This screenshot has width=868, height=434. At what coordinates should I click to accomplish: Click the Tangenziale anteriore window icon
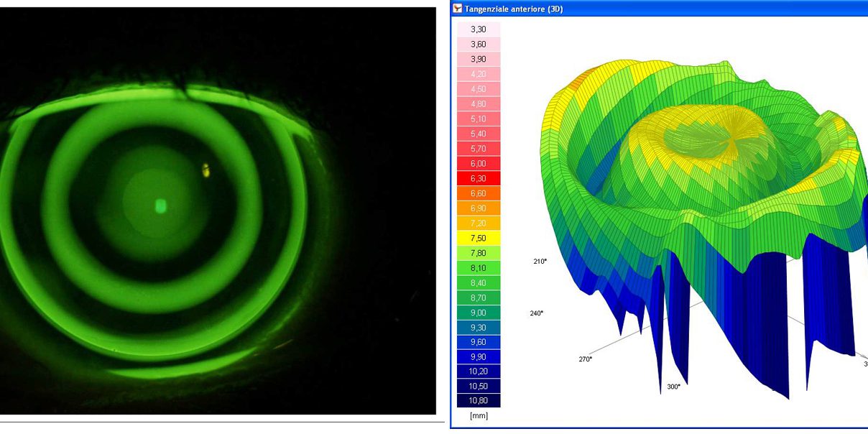tap(457, 9)
